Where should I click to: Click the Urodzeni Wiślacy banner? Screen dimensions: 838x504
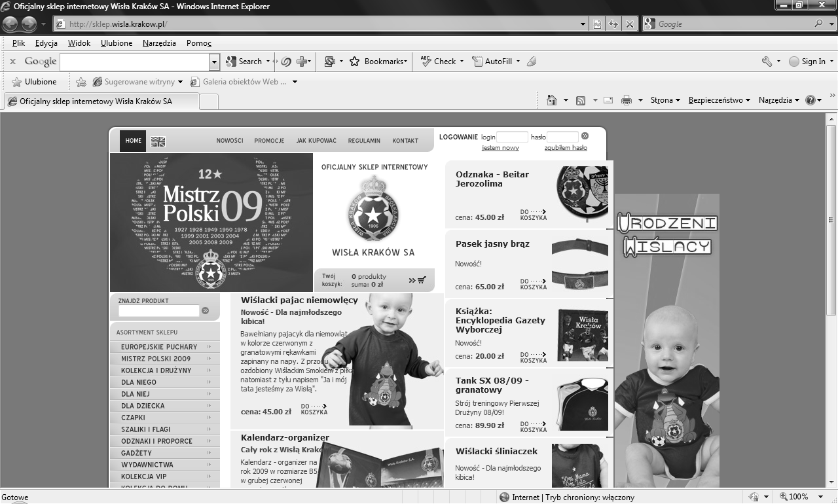tap(666, 340)
